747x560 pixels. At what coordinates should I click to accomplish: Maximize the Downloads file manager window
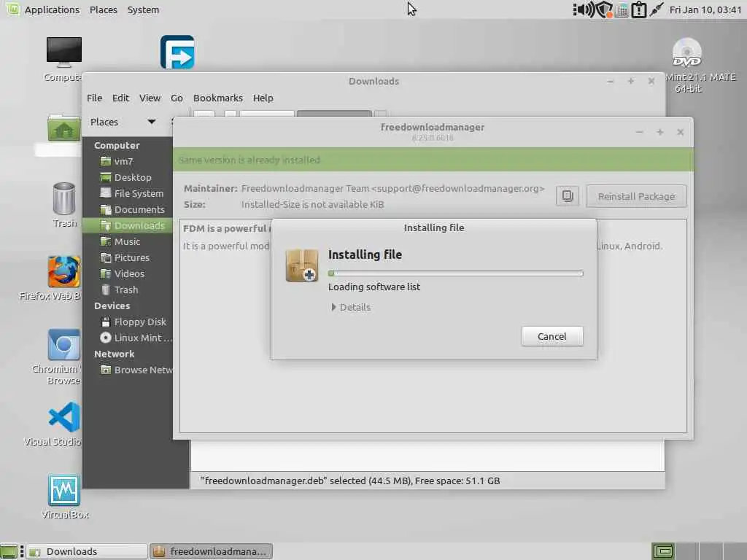pos(631,82)
